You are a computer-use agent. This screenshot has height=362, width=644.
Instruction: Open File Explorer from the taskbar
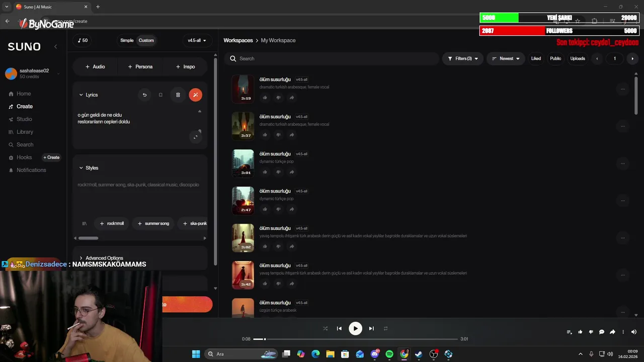tap(330, 354)
